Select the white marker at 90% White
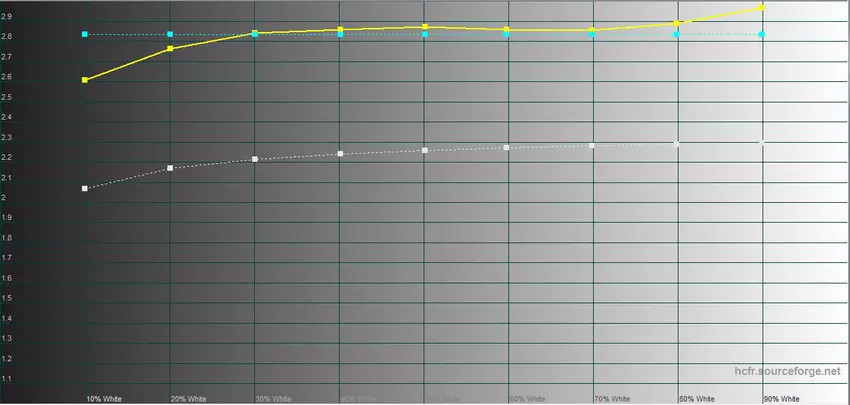 [x=763, y=143]
